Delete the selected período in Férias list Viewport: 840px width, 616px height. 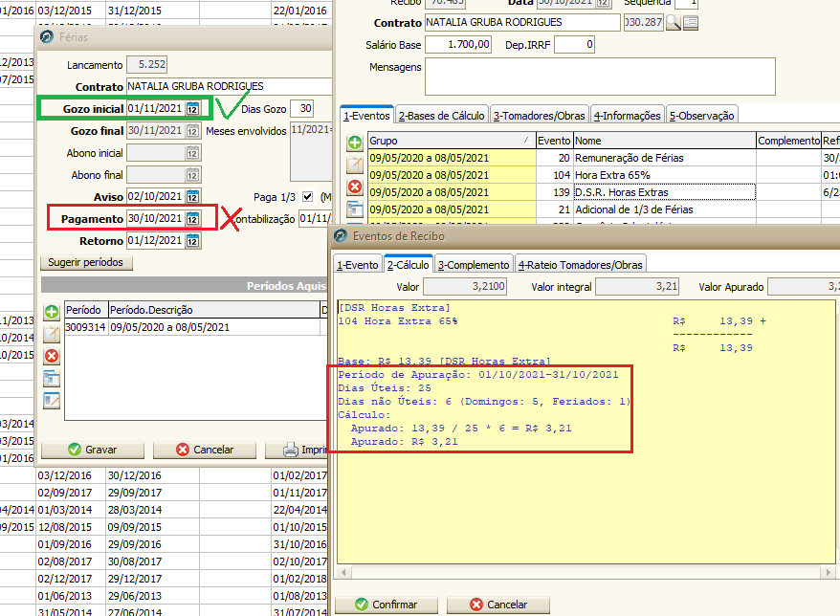tap(52, 356)
